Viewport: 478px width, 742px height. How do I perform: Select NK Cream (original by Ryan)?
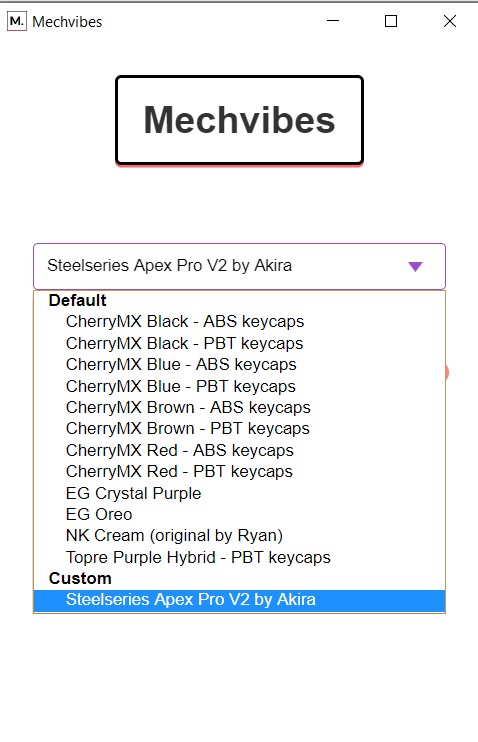(239, 536)
